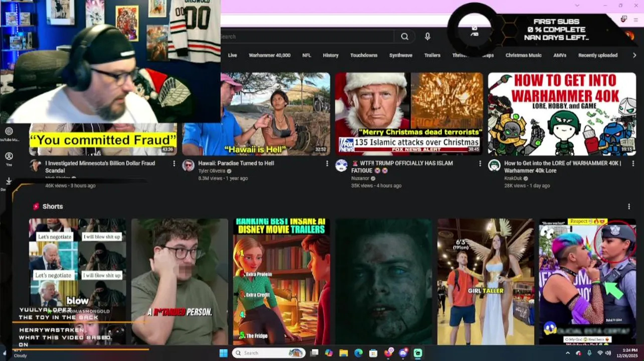Click the How to Get Into Warhammer 40K thumbnail
Image resolution: width=644 pixels, height=361 pixels.
[x=562, y=114]
